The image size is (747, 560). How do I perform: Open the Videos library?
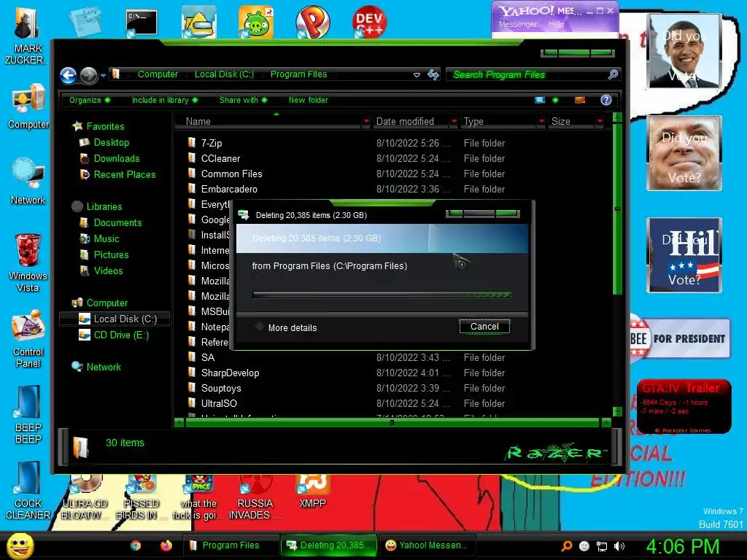pos(109,271)
